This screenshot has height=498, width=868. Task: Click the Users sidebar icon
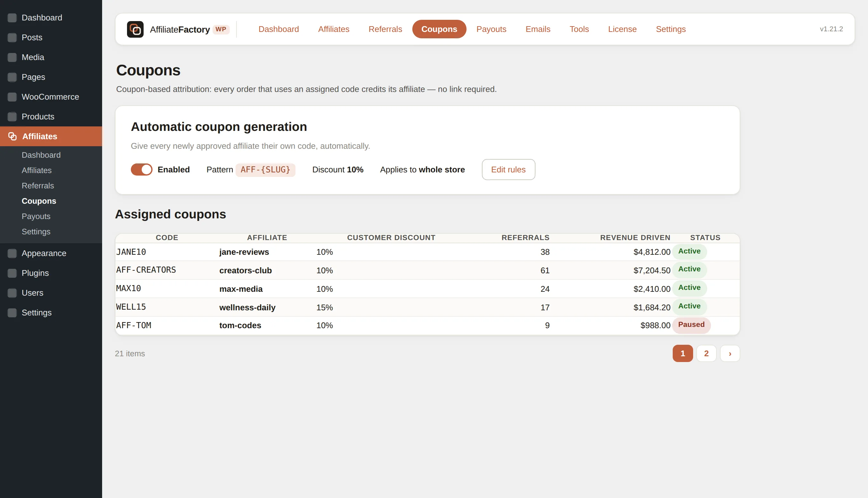pos(12,293)
